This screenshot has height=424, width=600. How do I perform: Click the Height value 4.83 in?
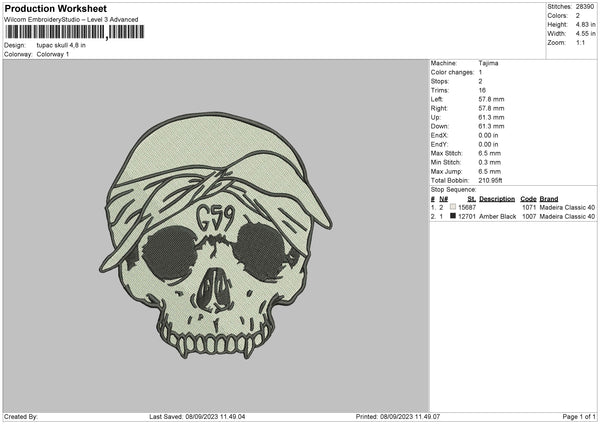(585, 24)
